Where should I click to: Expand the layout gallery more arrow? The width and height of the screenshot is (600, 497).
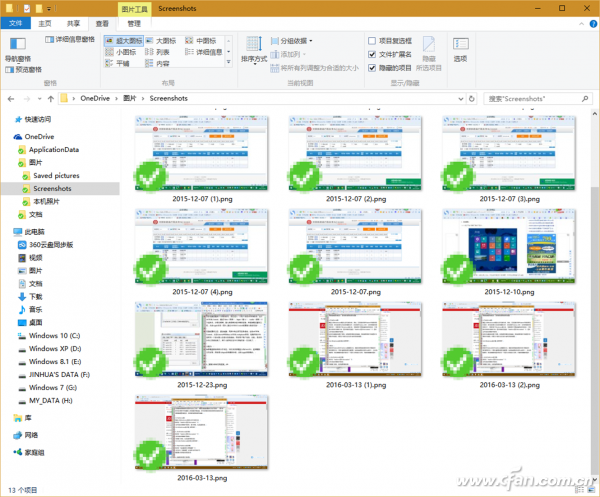click(229, 62)
